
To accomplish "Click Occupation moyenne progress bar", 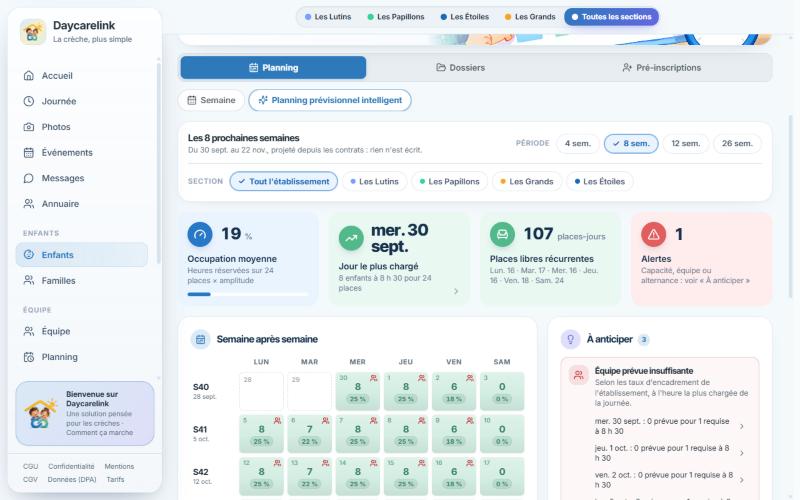I will (x=248, y=294).
